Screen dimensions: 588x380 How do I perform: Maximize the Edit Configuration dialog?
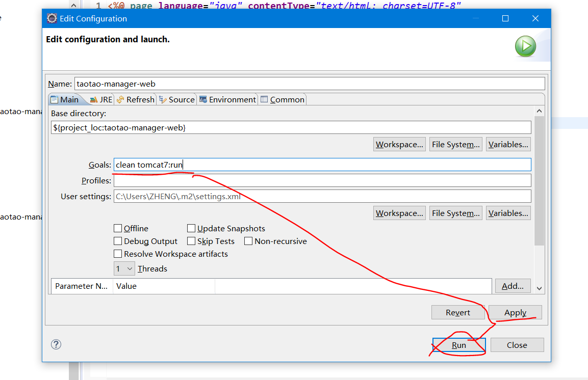click(x=505, y=18)
